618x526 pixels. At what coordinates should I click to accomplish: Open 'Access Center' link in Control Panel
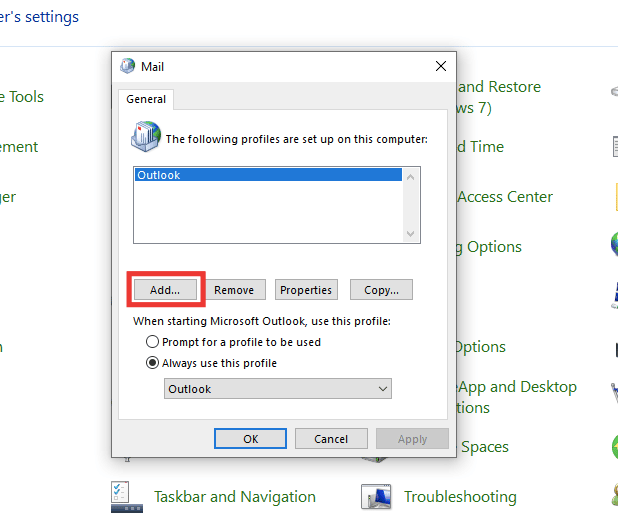505,197
